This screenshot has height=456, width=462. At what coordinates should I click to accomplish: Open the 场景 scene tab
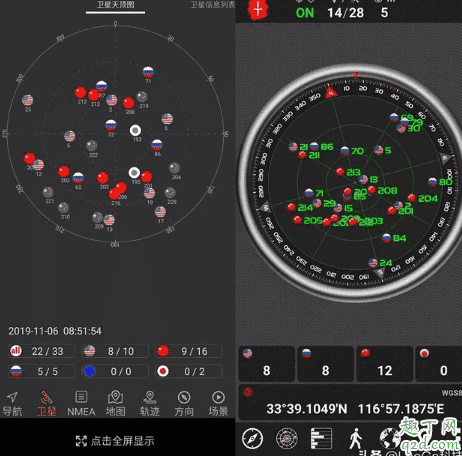coord(218,404)
